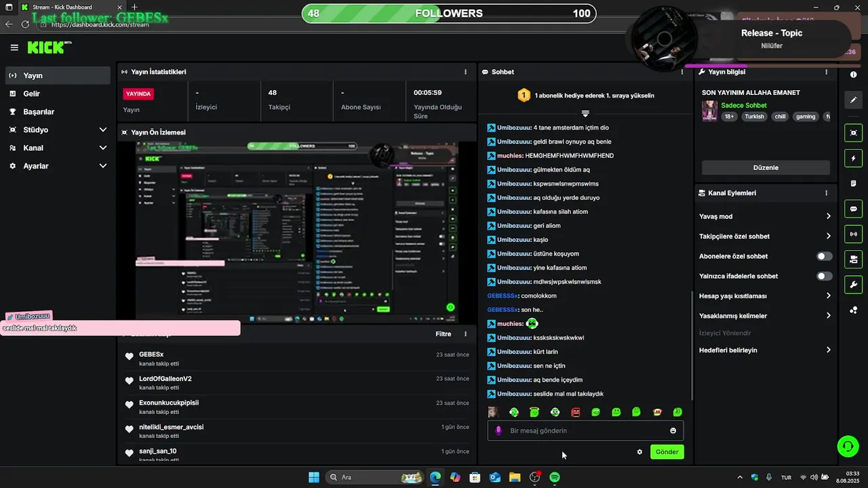Open File Explorer from the taskbar
Screen dimensions: 868x488
515,477
